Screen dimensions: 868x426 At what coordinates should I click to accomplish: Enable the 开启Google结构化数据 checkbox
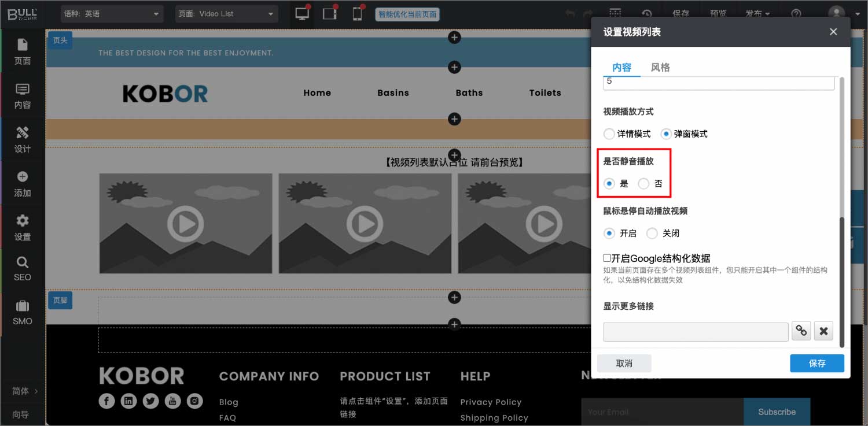[x=607, y=258]
